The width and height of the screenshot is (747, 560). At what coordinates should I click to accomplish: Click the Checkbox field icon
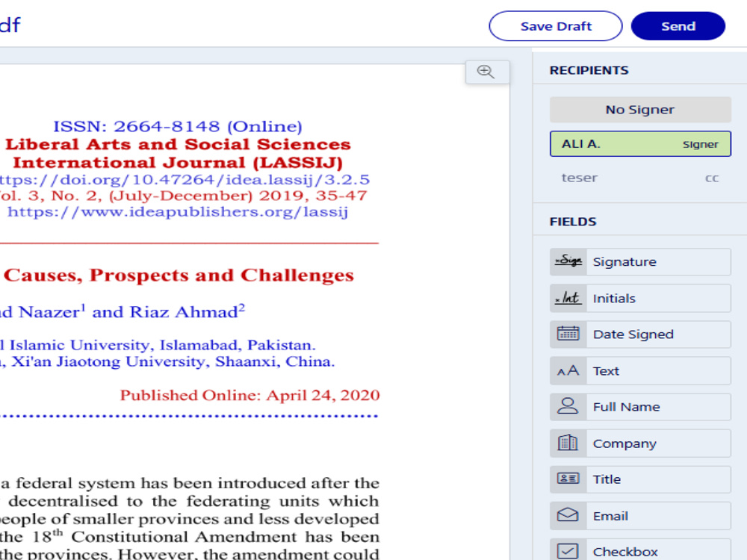click(x=568, y=551)
